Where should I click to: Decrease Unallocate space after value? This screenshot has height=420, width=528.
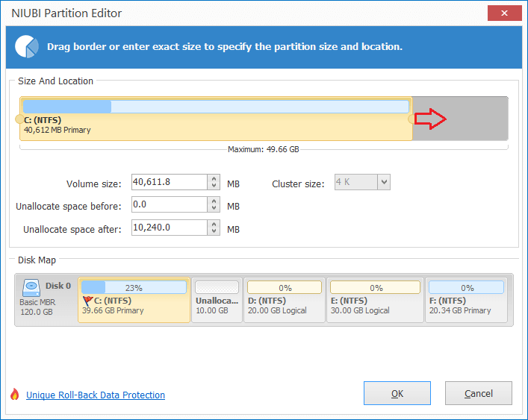coord(214,231)
